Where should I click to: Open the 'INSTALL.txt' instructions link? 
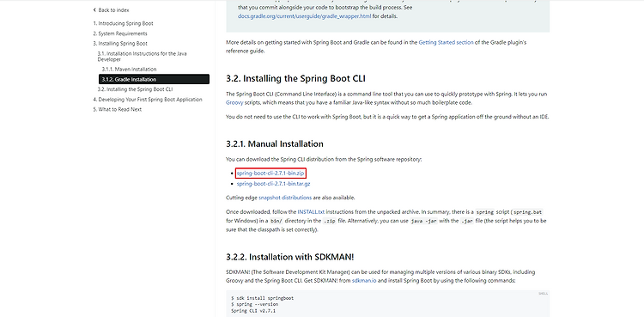[311, 212]
